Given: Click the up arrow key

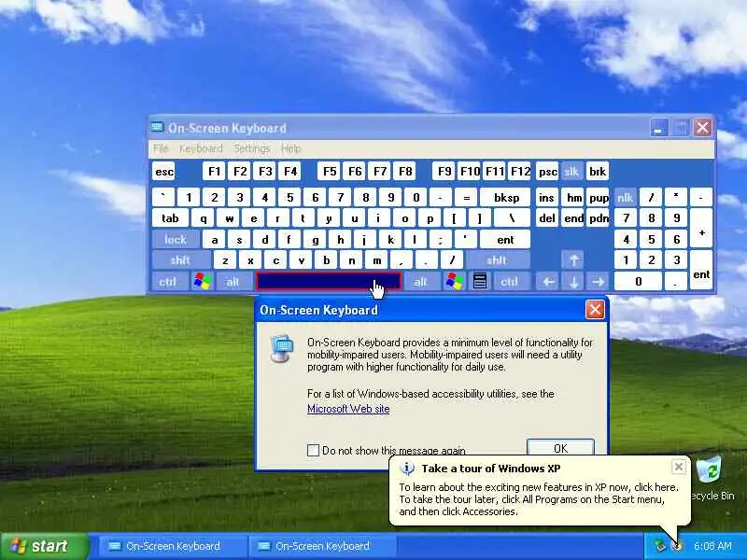Looking at the screenshot, I should (573, 260).
